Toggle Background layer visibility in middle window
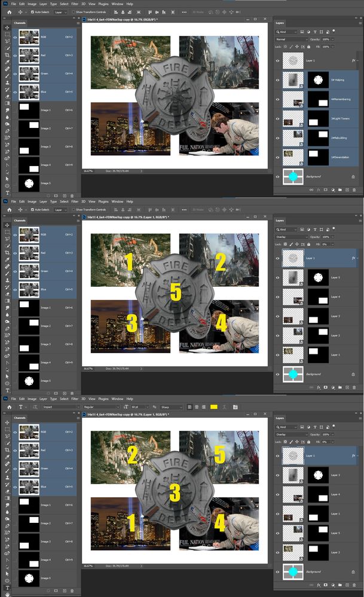This screenshot has height=597, width=364. (277, 374)
